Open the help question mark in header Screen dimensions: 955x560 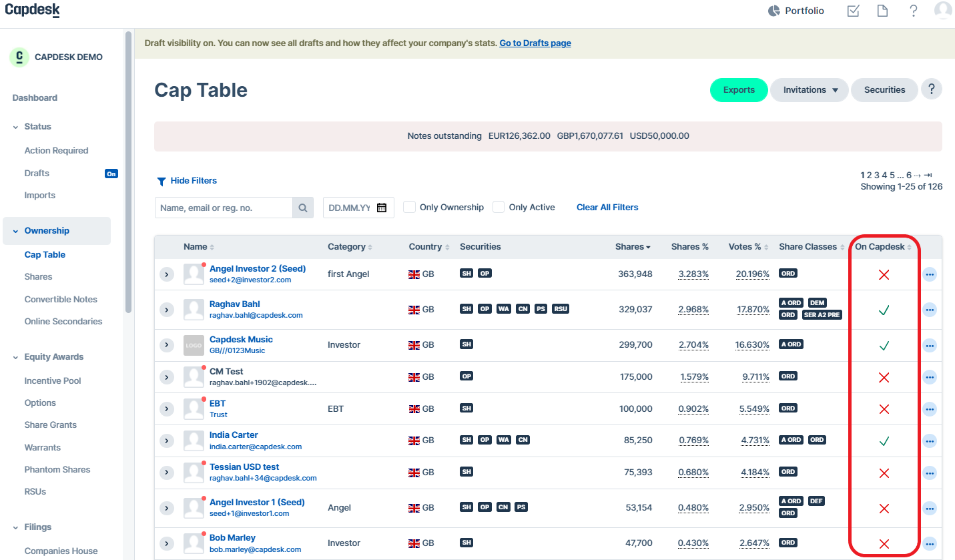point(914,11)
